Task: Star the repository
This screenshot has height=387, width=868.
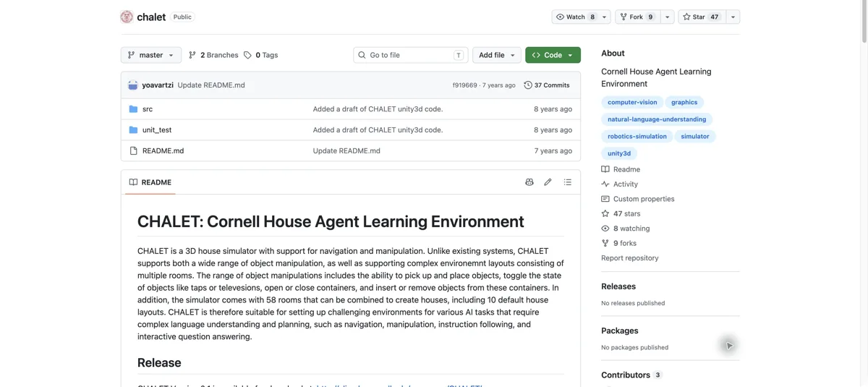Action: click(x=701, y=17)
